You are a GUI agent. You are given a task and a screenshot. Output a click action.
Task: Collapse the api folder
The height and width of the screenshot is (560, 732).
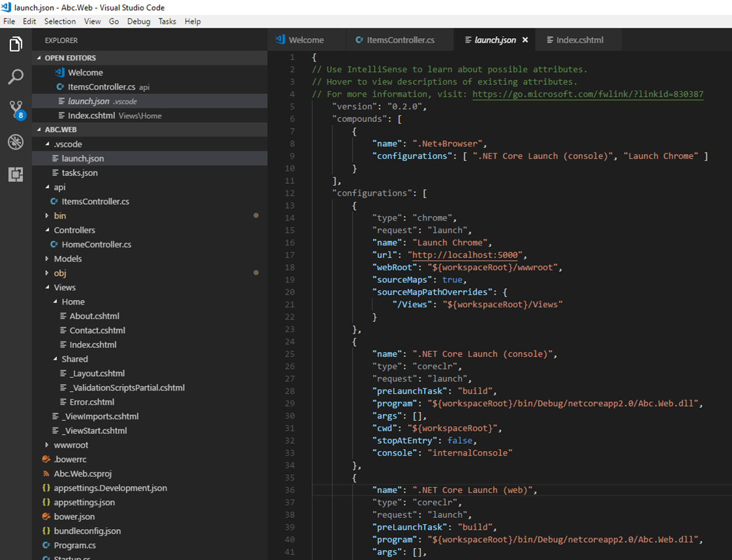pyautogui.click(x=47, y=187)
